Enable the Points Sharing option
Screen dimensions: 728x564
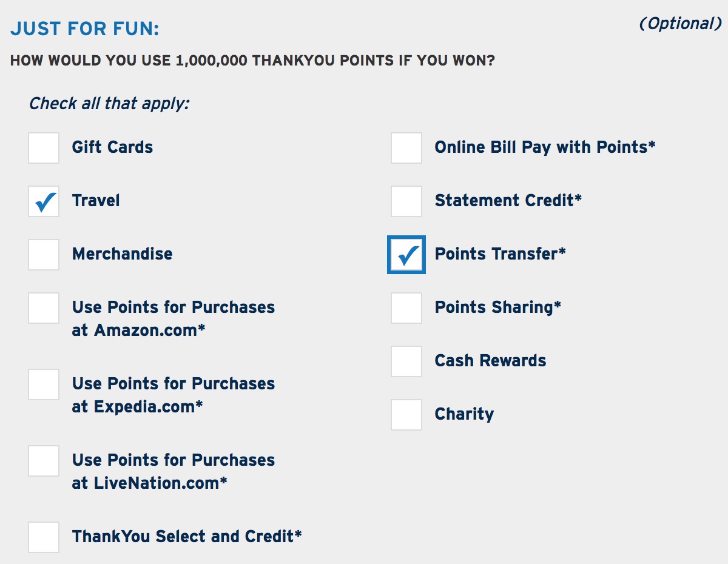pos(406,308)
